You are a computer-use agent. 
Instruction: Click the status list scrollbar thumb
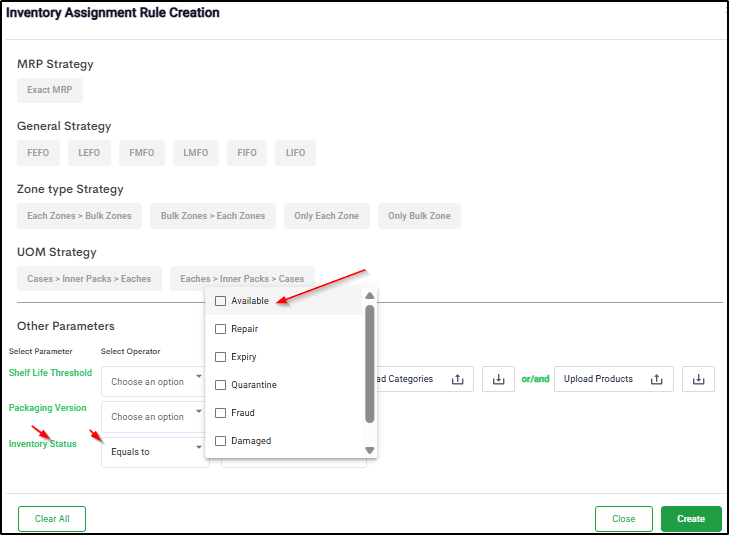pos(369,360)
